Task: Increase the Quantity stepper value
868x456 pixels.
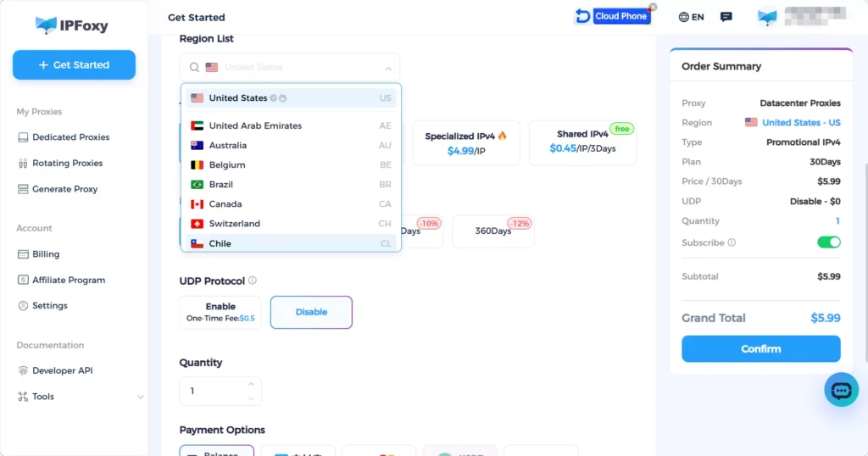Action: (x=251, y=385)
